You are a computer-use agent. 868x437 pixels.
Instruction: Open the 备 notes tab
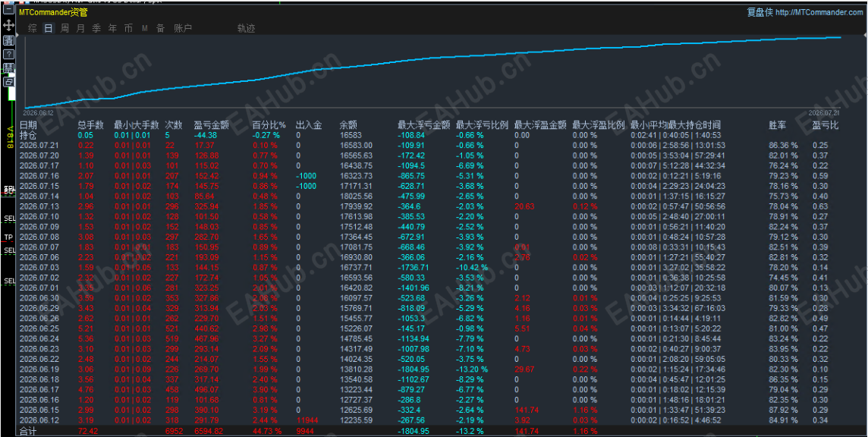[161, 28]
